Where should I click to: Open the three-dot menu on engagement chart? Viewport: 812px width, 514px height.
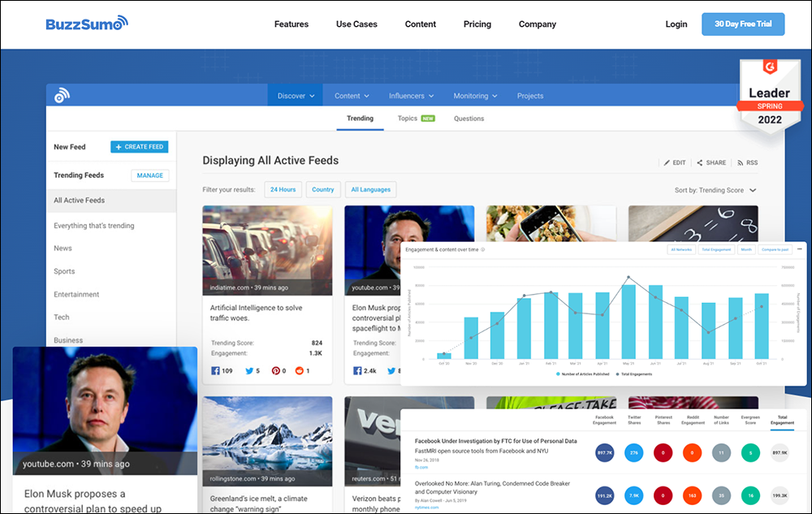tap(800, 249)
